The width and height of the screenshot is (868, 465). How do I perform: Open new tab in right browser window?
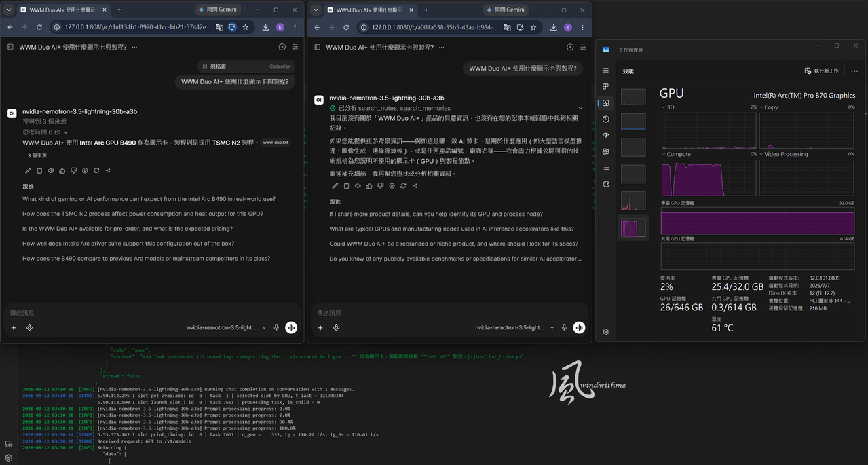point(426,10)
